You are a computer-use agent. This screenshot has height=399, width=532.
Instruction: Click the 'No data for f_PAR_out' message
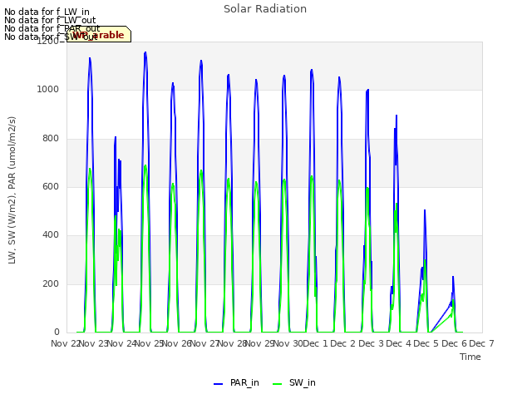coord(52,28)
